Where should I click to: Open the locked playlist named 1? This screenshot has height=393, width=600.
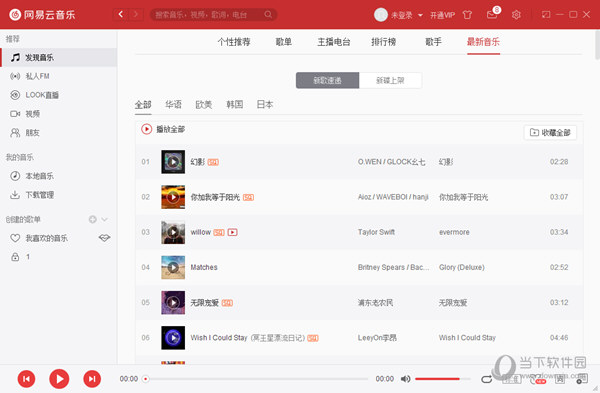tap(59, 257)
